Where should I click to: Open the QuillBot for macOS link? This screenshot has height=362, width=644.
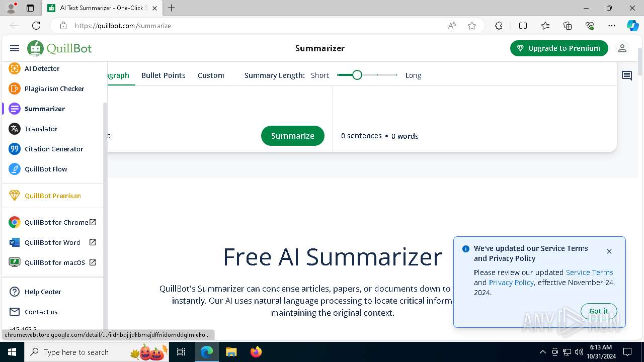[x=52, y=262]
